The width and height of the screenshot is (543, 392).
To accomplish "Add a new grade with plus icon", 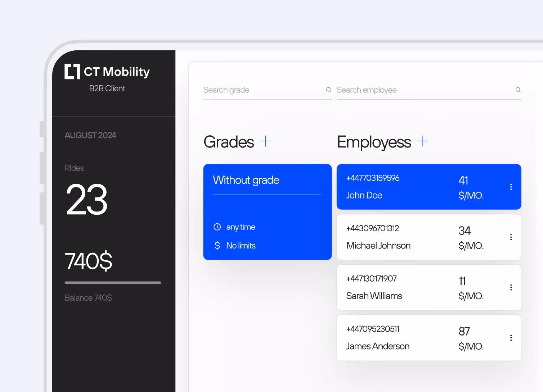I will click(x=266, y=141).
